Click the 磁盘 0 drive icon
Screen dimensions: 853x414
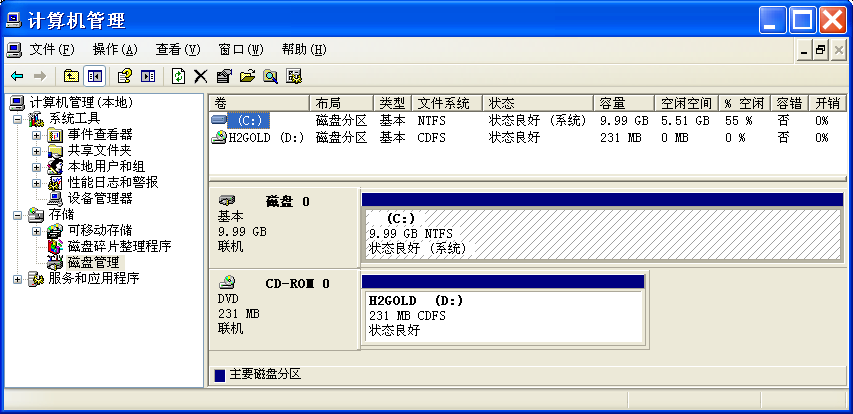coord(227,201)
